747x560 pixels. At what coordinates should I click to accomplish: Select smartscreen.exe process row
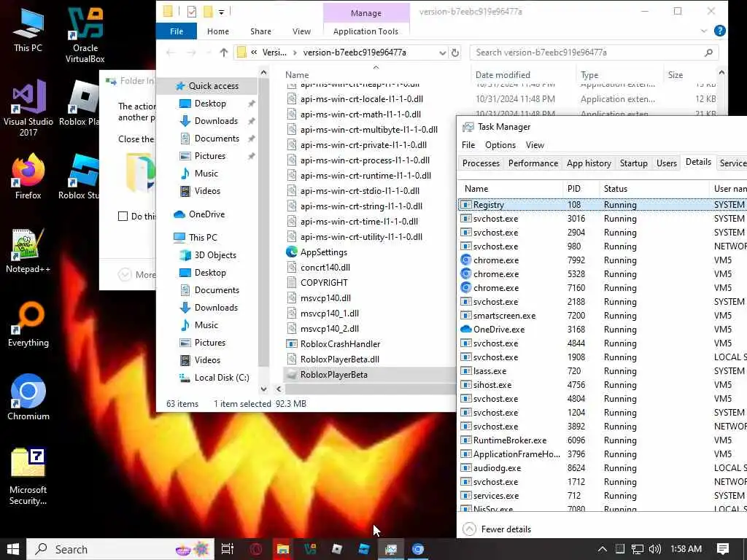(602, 316)
